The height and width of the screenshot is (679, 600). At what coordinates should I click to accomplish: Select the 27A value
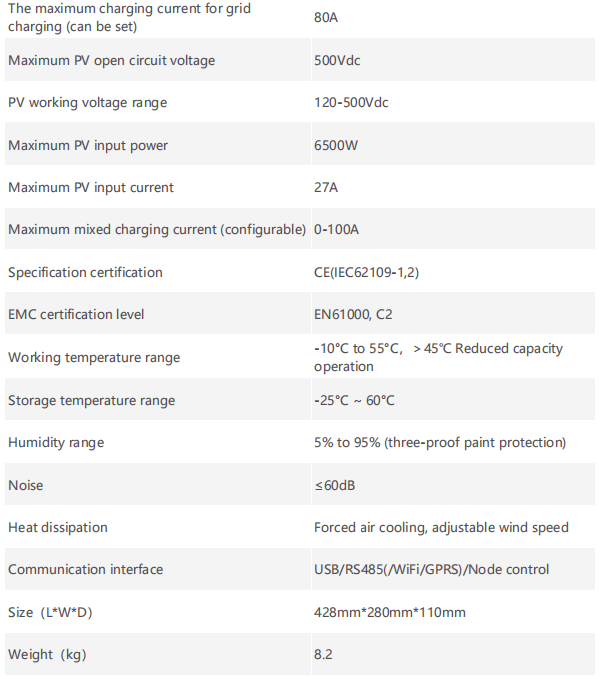[326, 188]
